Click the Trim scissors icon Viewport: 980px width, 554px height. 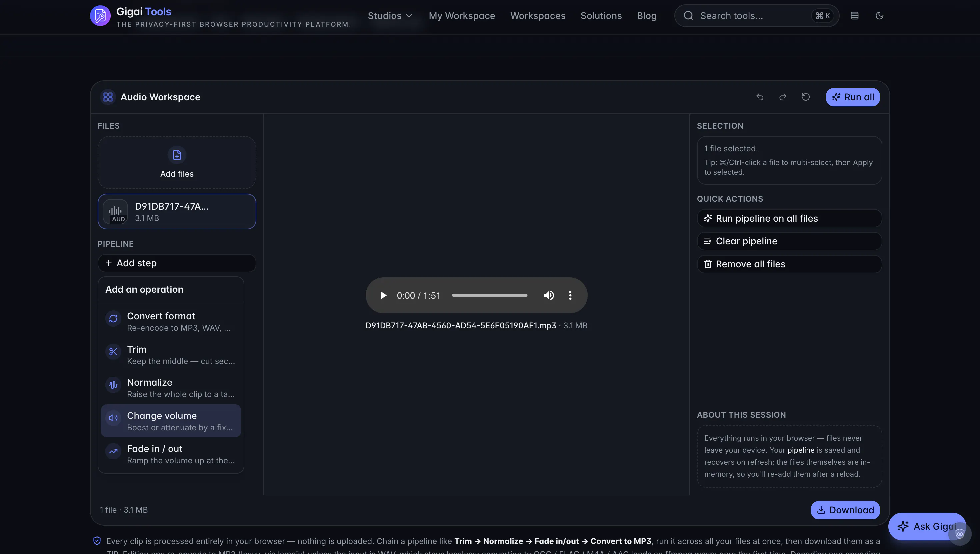113,352
